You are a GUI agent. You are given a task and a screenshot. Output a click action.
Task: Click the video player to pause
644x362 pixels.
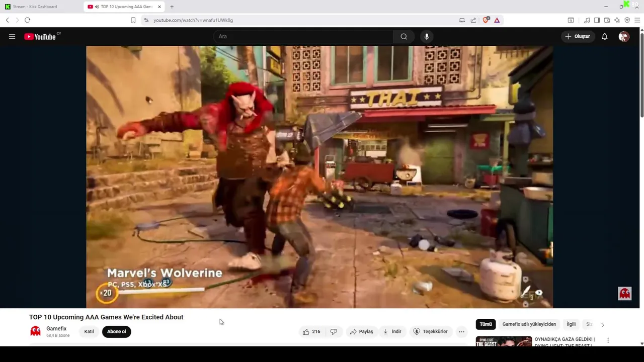(319, 176)
